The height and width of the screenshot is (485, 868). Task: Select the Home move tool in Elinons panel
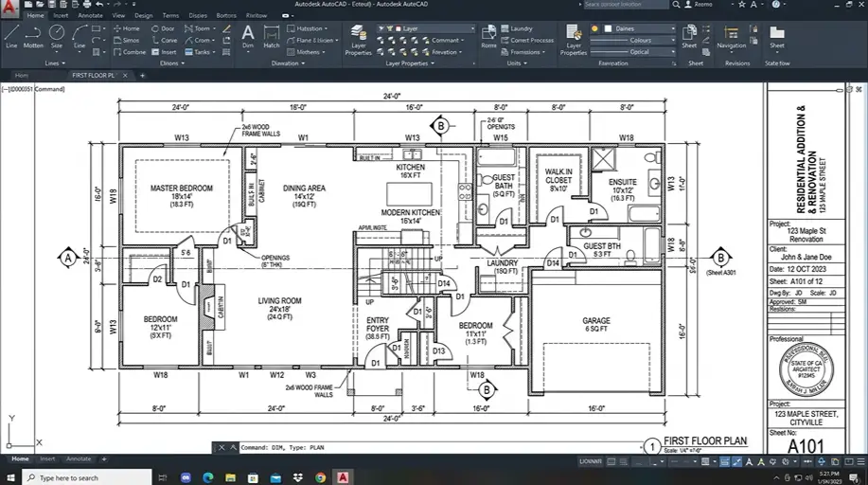pos(126,28)
